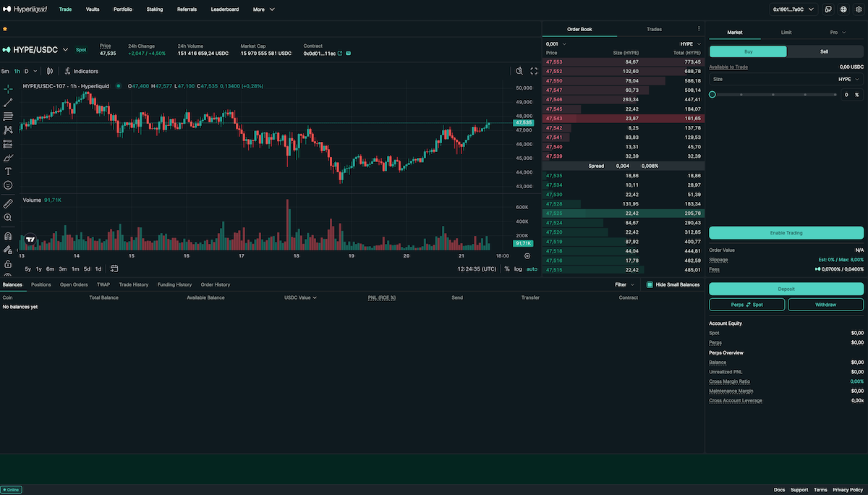The width and height of the screenshot is (868, 495).
Task: Toggle stay-in-drawing-mode pencil lock icon
Action: click(8, 250)
